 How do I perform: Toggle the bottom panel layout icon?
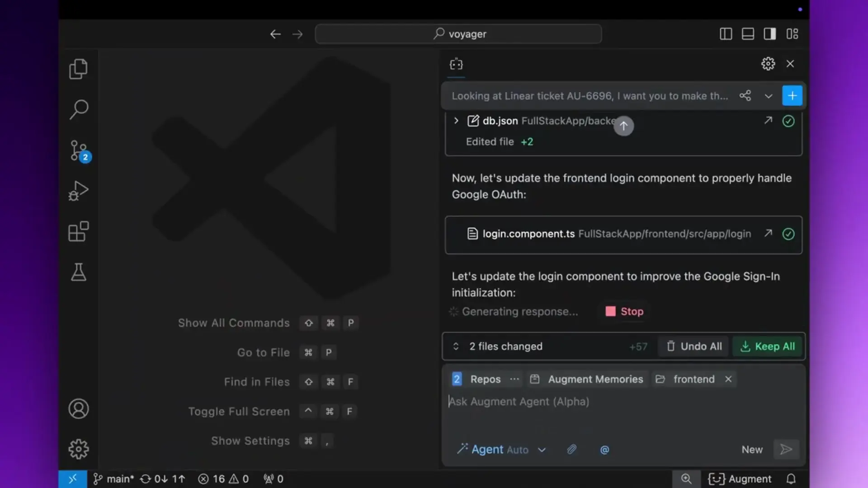tap(748, 34)
